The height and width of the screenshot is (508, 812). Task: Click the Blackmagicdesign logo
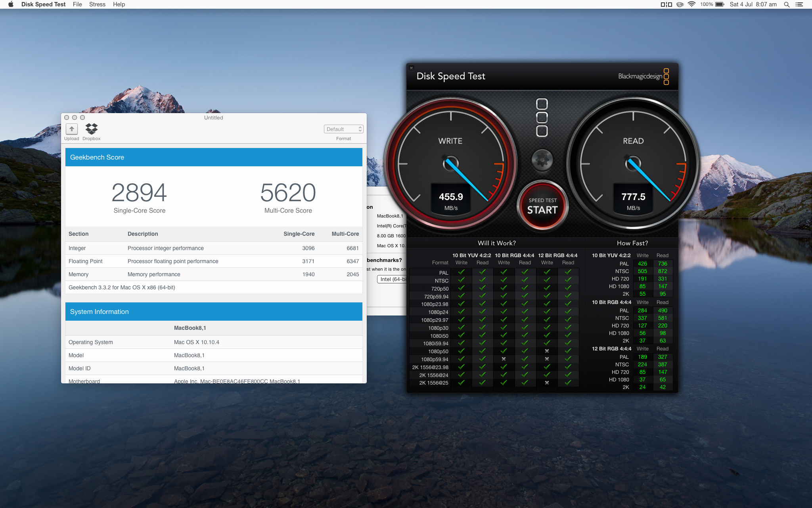pos(643,76)
